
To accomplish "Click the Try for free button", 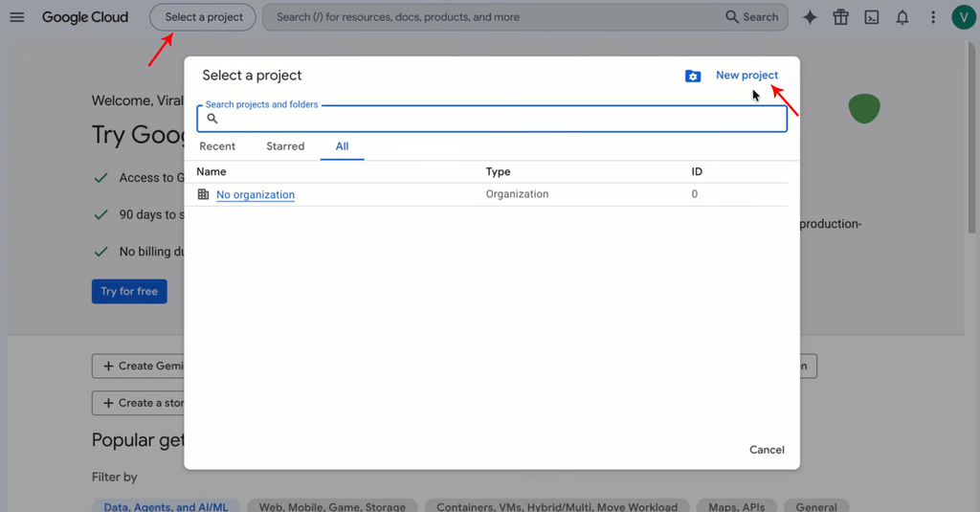I will click(129, 291).
